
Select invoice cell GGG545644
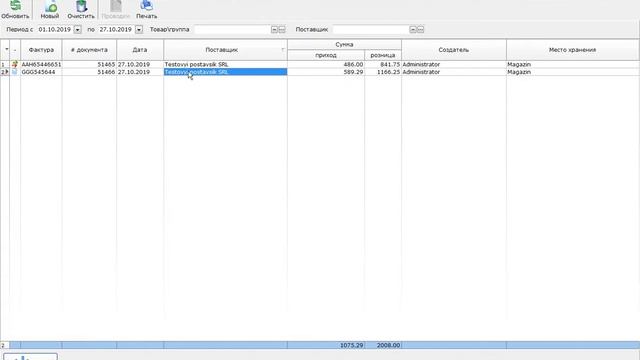(x=41, y=72)
